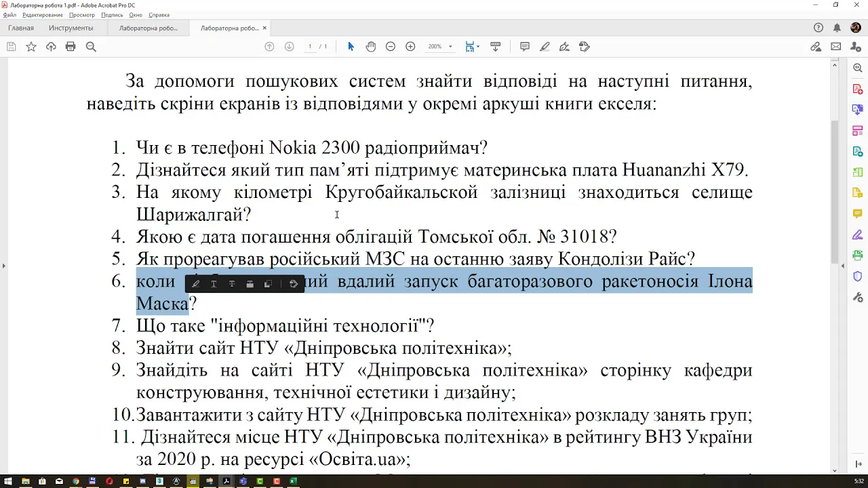Click the taskbar clock 5:32
The height and width of the screenshot is (488, 868).
pos(859,481)
